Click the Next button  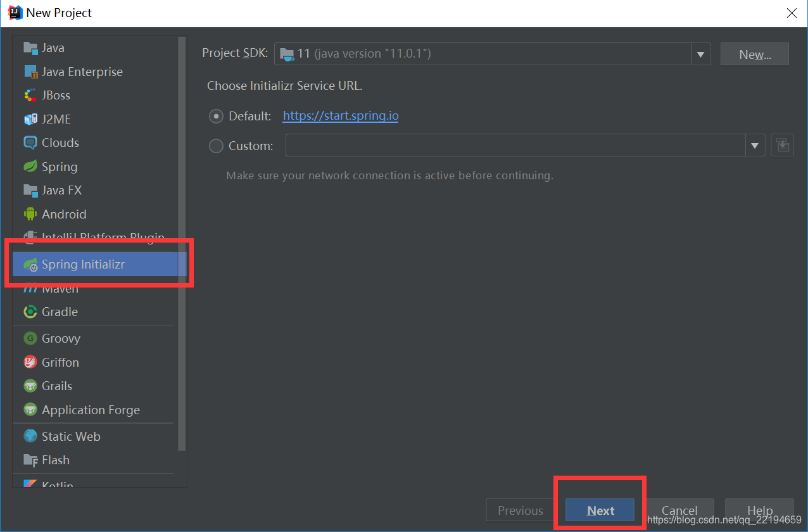coord(600,510)
